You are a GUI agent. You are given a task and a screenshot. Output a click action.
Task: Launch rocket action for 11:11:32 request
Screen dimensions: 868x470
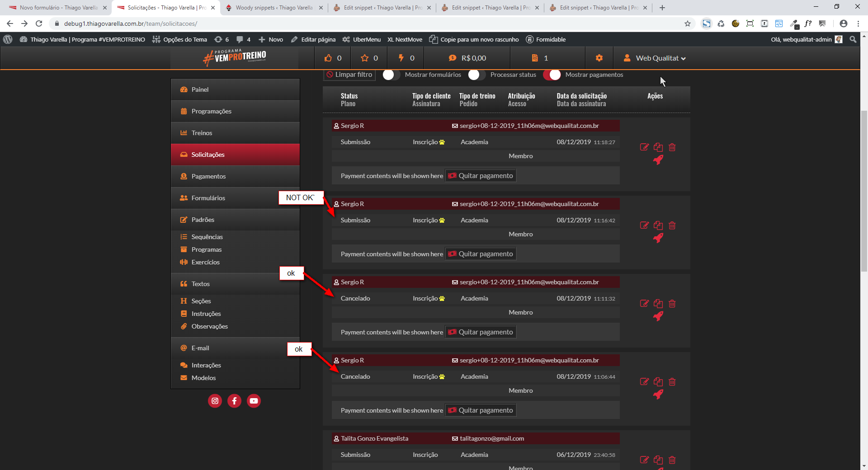(x=658, y=316)
